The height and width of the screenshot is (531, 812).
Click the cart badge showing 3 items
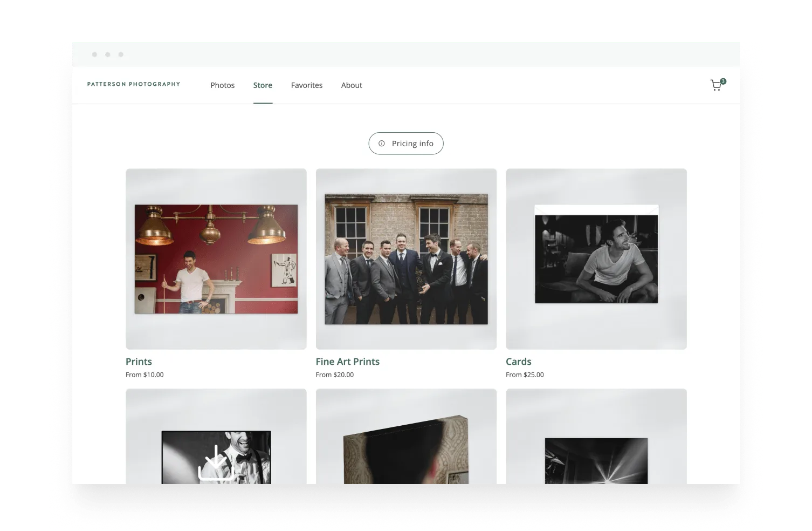(722, 81)
